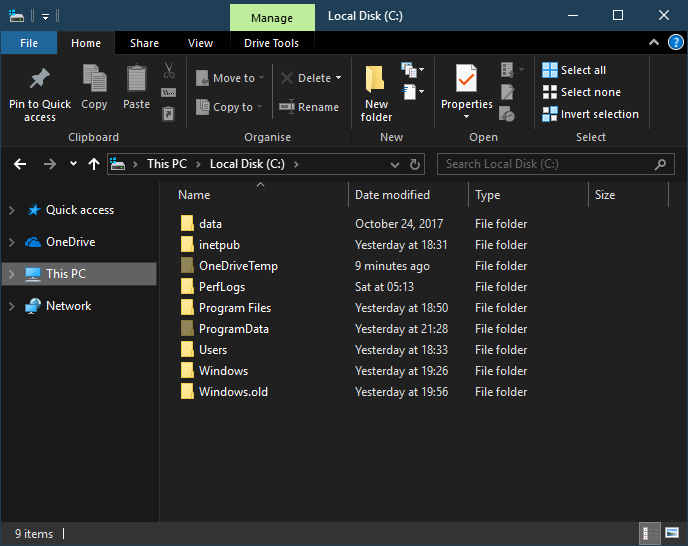Open the File menu tab
Image resolution: width=688 pixels, height=546 pixels.
coord(29,43)
